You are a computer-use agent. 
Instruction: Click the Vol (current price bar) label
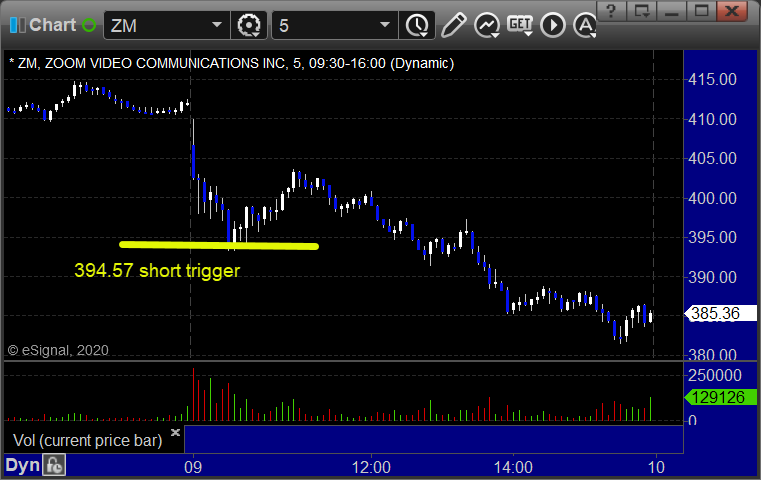(87, 441)
